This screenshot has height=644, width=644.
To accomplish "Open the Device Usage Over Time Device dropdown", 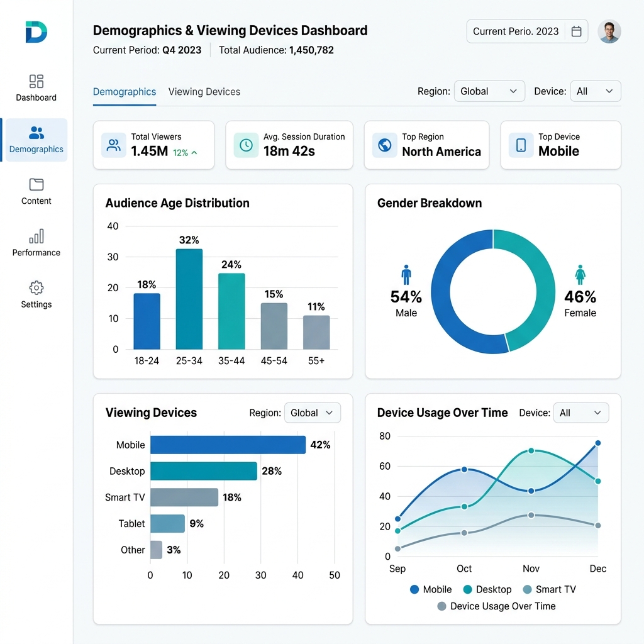I will pyautogui.click(x=581, y=413).
